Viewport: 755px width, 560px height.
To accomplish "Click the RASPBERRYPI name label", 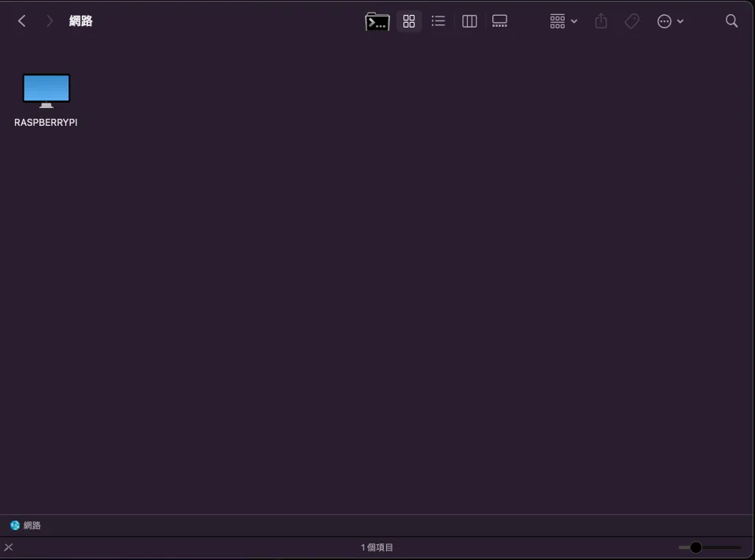I will 46,123.
